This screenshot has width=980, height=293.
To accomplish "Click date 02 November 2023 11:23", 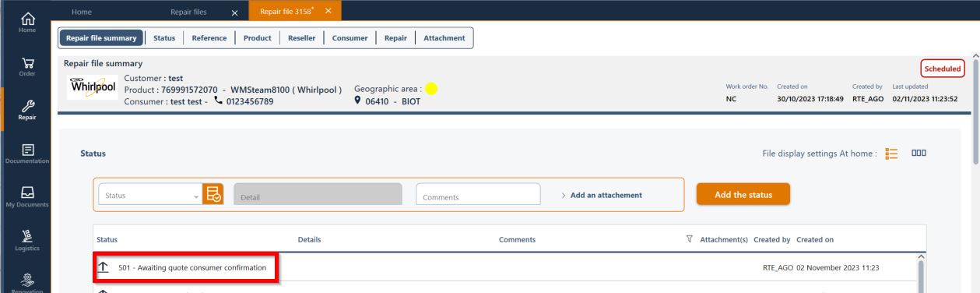I will 838,268.
